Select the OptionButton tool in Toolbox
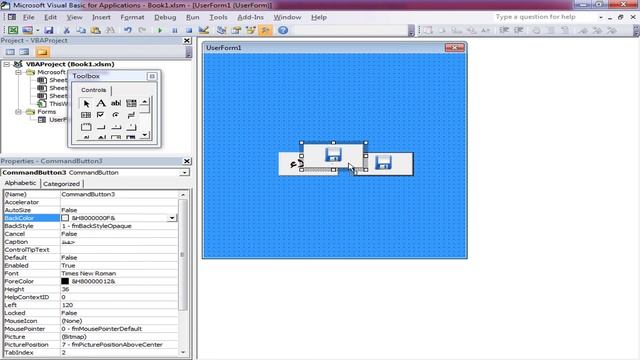Viewport: 640px width, 360px height. pos(116,115)
